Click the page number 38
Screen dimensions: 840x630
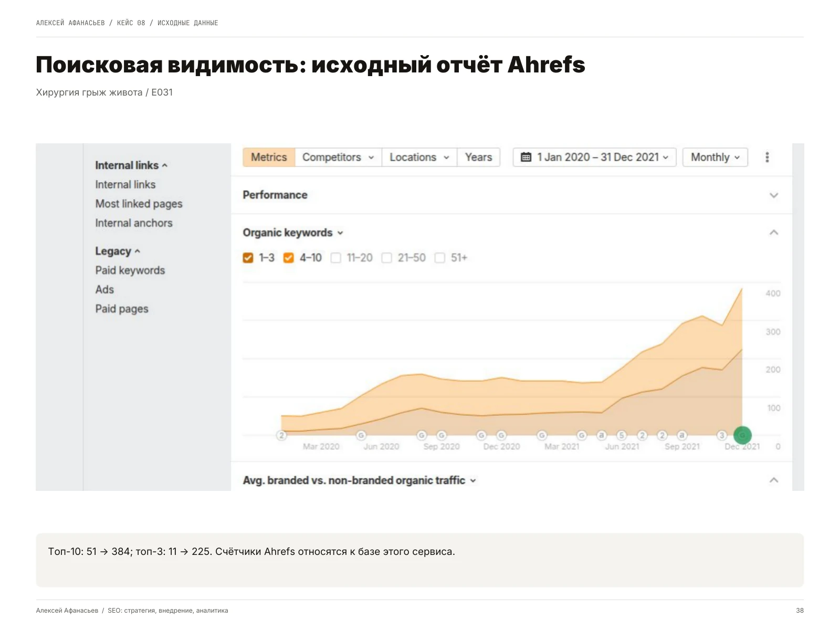pyautogui.click(x=800, y=611)
